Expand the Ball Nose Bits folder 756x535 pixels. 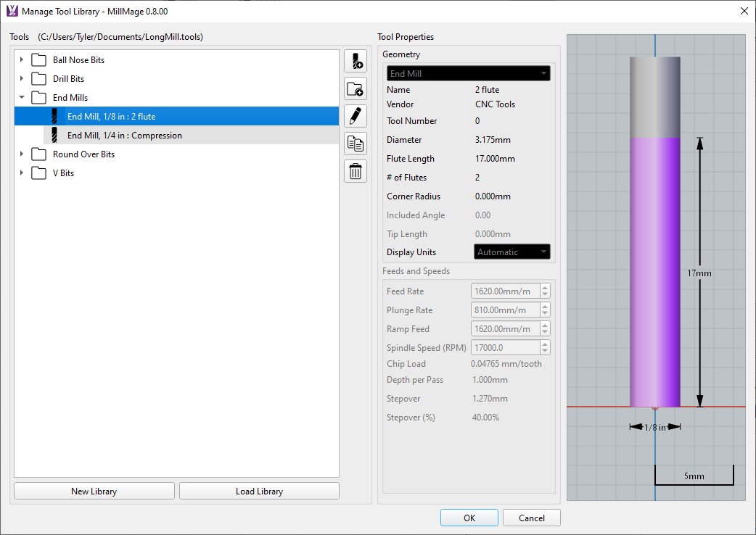[x=22, y=59]
